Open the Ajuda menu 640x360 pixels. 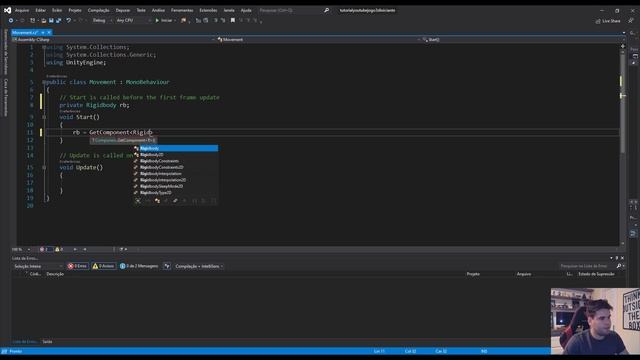[246, 10]
